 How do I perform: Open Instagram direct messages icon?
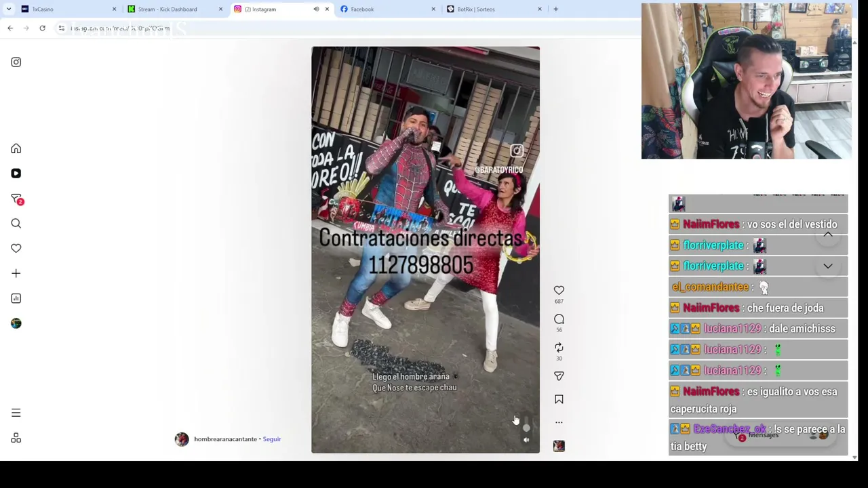[16, 199]
